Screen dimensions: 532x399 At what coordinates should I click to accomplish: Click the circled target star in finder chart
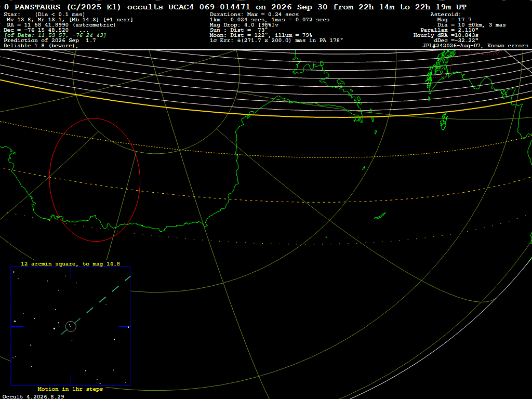click(71, 326)
